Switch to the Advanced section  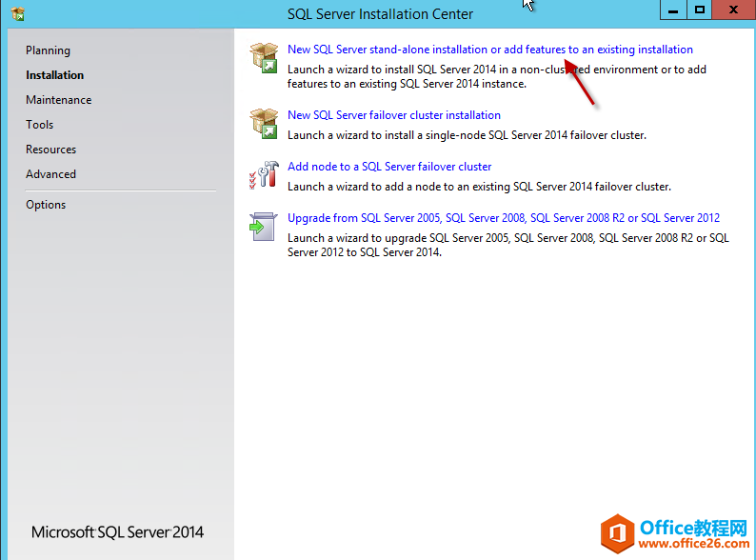pyautogui.click(x=51, y=174)
